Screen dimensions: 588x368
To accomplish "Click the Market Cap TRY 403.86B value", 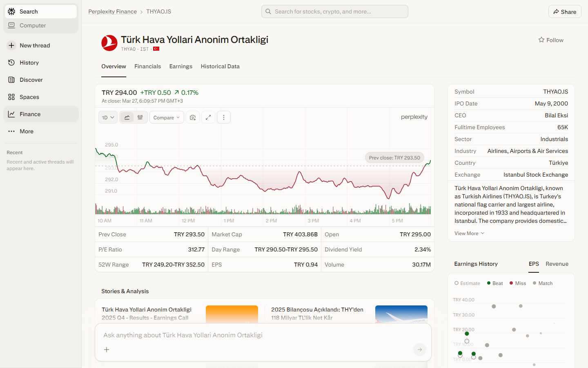I will click(x=300, y=234).
